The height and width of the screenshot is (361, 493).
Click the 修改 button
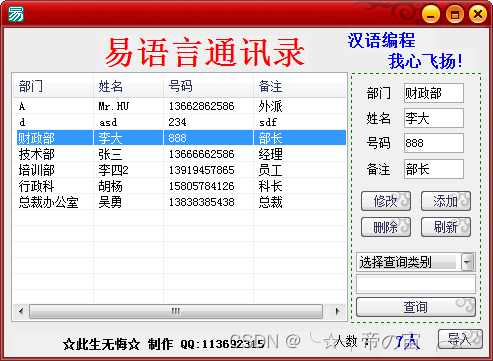(386, 201)
